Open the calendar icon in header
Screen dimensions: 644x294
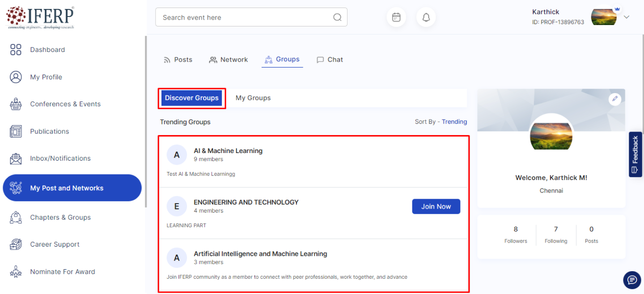[x=396, y=17]
